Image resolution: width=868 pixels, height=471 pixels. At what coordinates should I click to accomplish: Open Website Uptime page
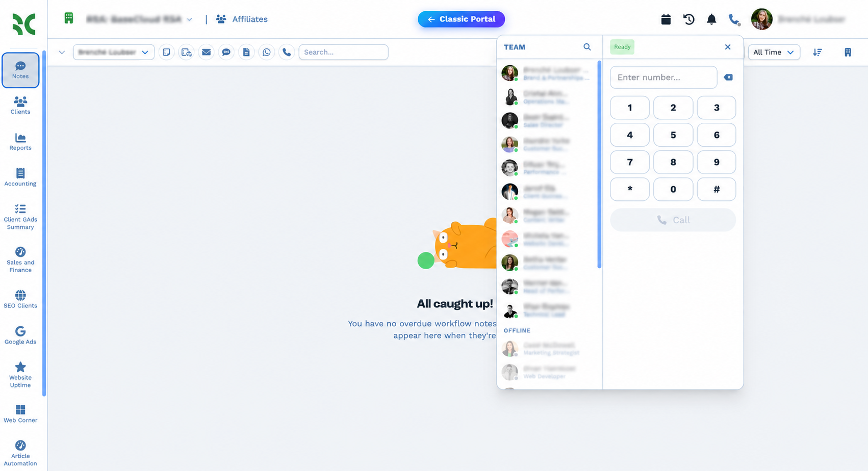(20, 375)
